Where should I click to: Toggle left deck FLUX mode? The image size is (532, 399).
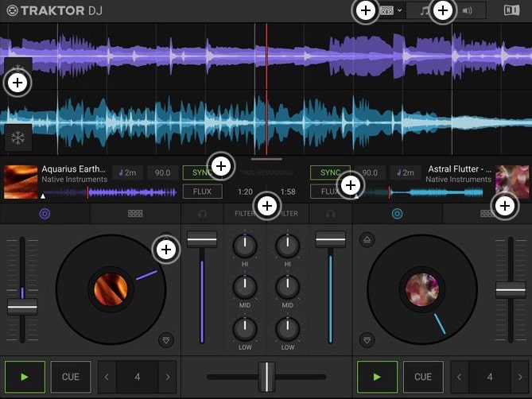click(202, 192)
